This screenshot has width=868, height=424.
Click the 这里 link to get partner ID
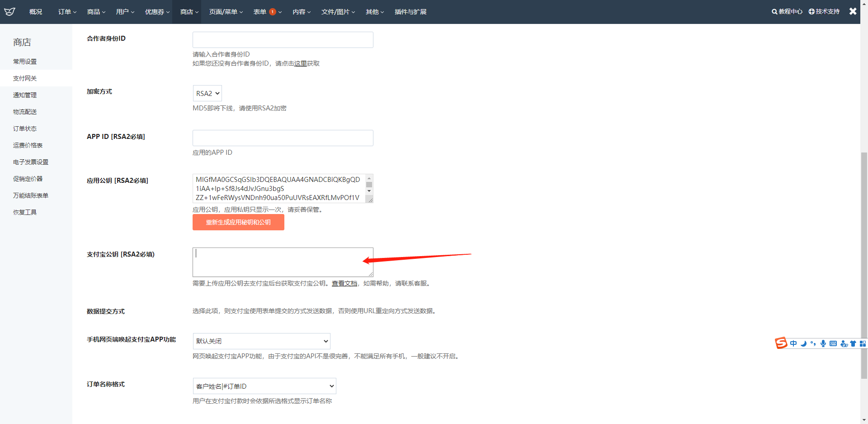coord(301,63)
